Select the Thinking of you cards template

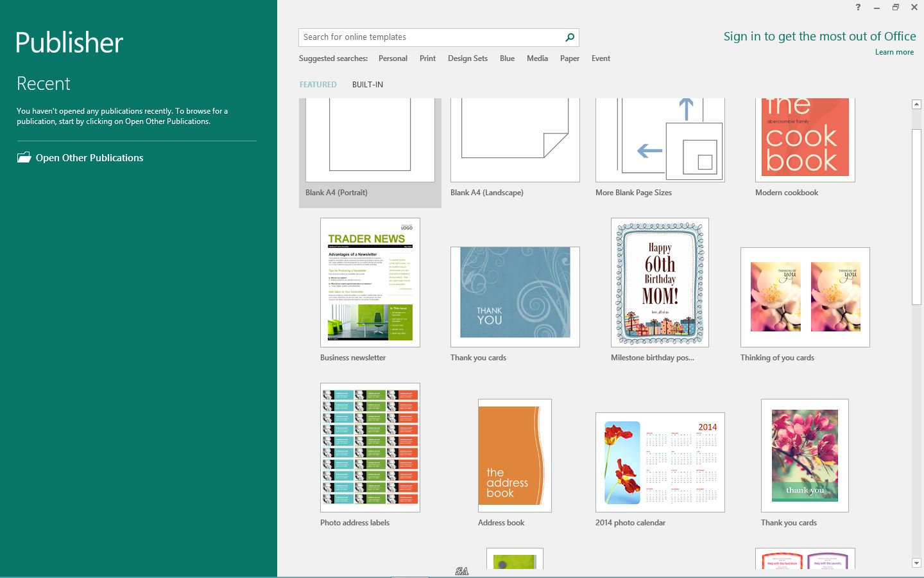click(805, 297)
